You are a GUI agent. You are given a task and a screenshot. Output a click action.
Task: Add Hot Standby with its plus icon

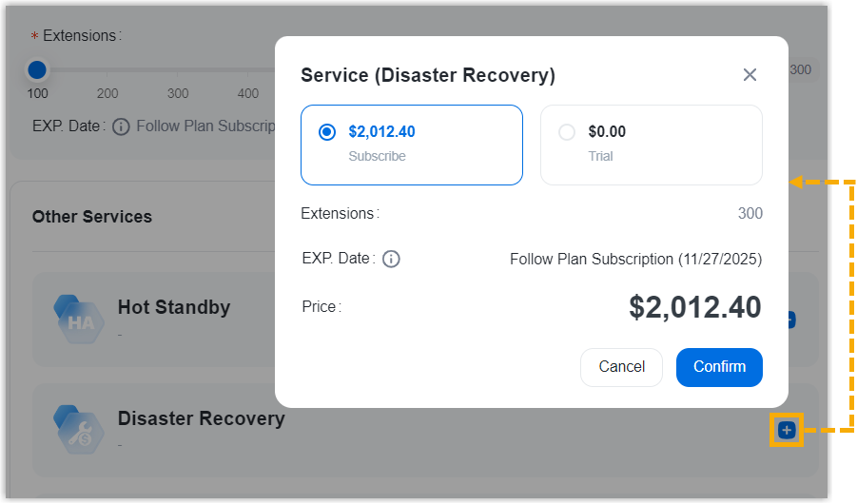(791, 320)
